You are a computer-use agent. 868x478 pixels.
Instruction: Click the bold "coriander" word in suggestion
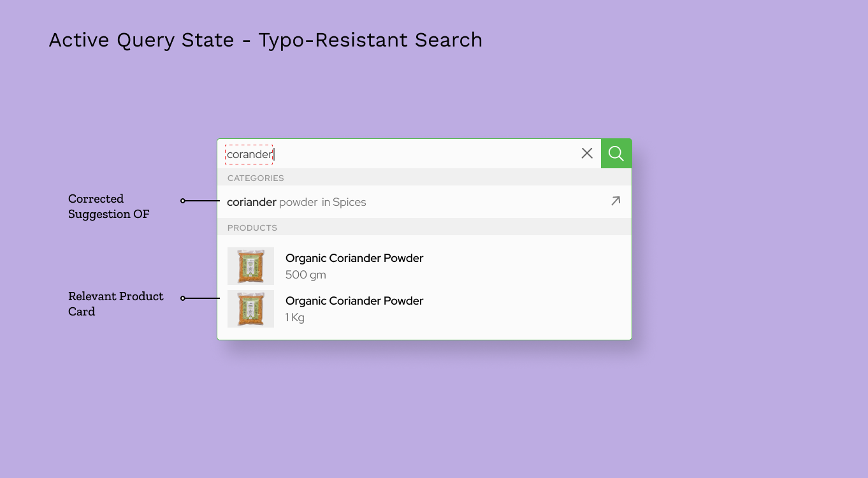[252, 202]
